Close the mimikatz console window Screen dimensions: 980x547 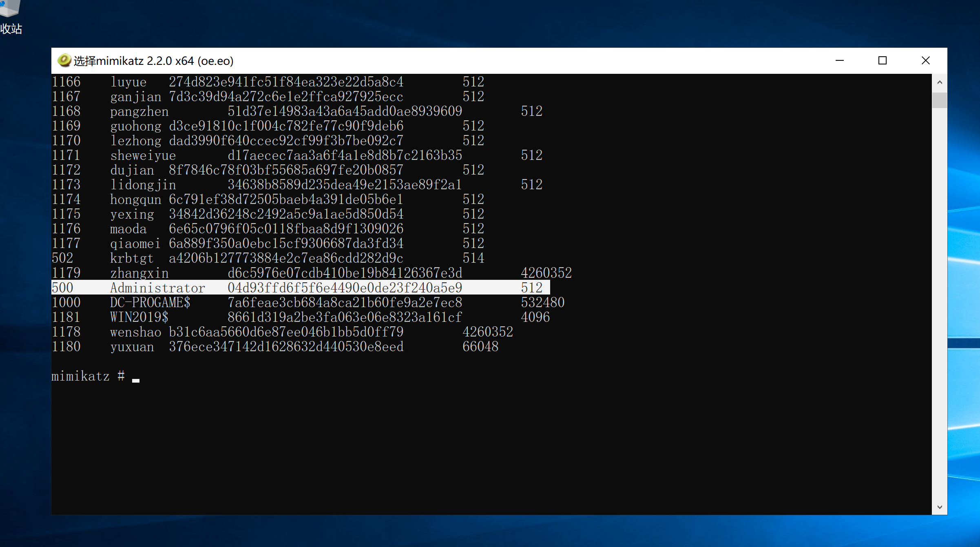point(926,60)
